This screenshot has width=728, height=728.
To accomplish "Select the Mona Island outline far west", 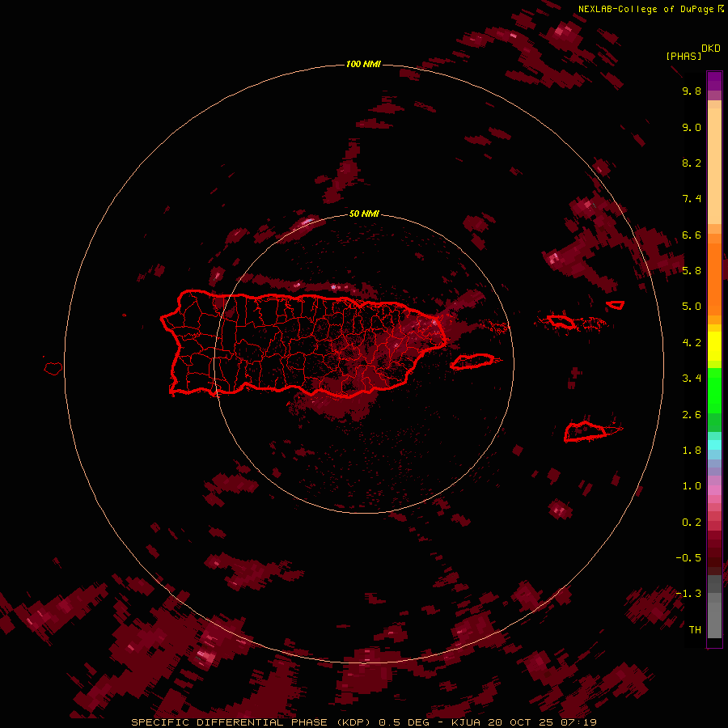I will [x=53, y=369].
